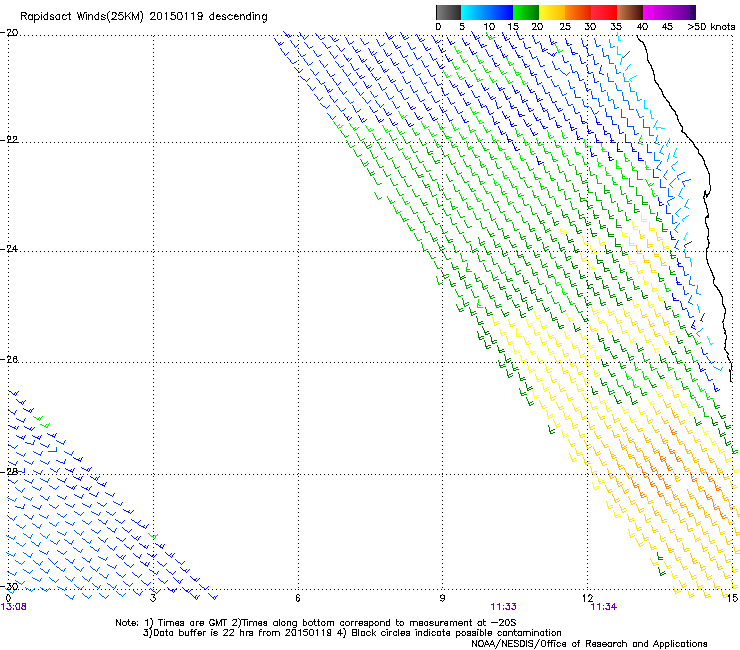Click the '-26' latitude axis label
This screenshot has height=650, width=740.
[9, 360]
